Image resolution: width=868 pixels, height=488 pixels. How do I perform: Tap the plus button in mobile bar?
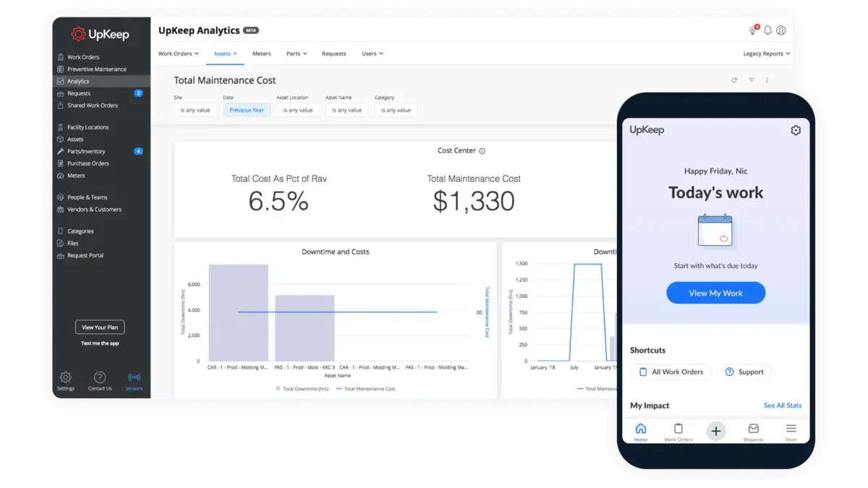pyautogui.click(x=715, y=431)
